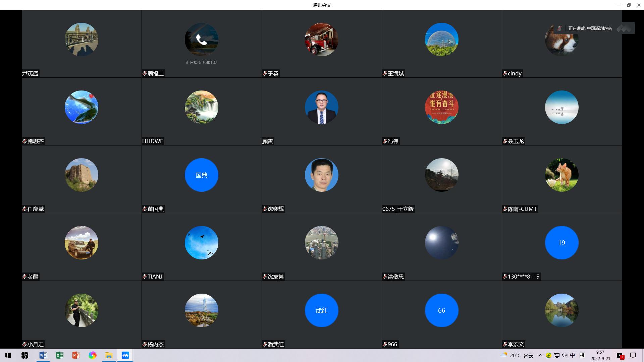Click 陈南-CUMT's muted mic status icon
The image size is (644, 362).
pyautogui.click(x=505, y=209)
